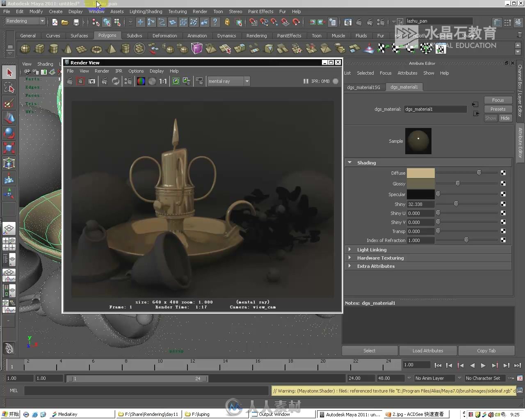Set Render View to 1:1 real size
The width and height of the screenshot is (525, 420).
(x=163, y=81)
